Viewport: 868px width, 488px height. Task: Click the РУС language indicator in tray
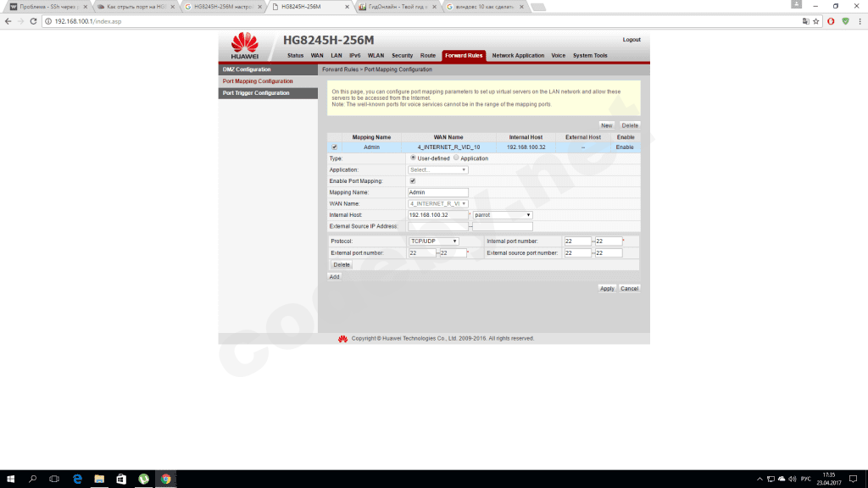tap(805, 480)
